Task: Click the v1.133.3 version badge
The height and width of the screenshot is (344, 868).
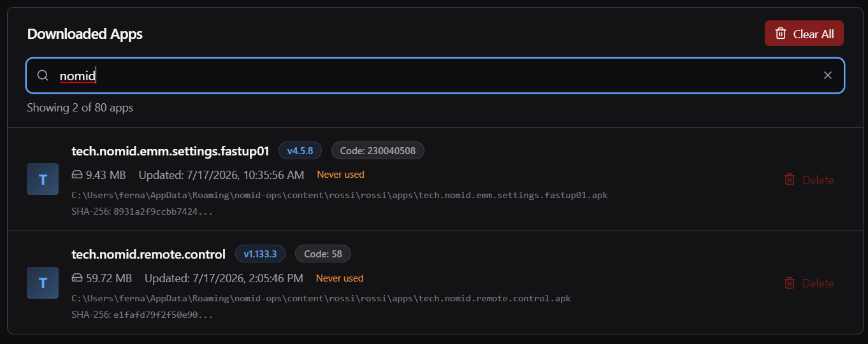Action: (260, 254)
